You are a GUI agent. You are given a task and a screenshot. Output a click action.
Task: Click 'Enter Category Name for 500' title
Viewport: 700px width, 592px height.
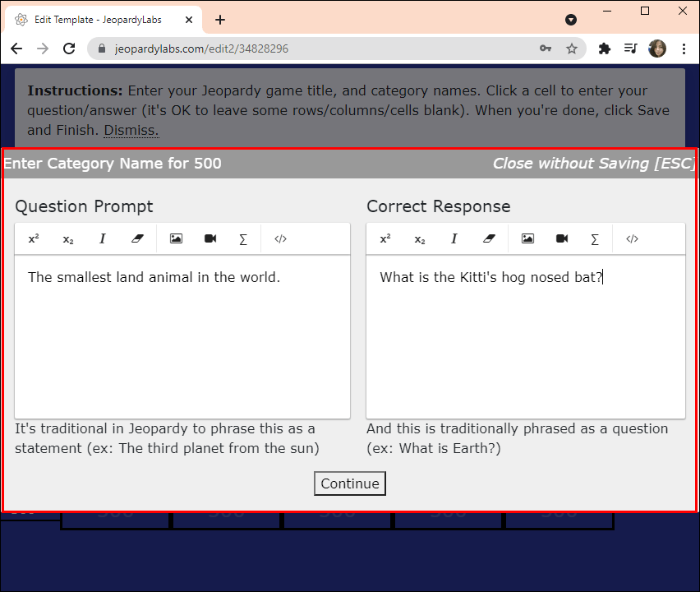click(x=113, y=164)
